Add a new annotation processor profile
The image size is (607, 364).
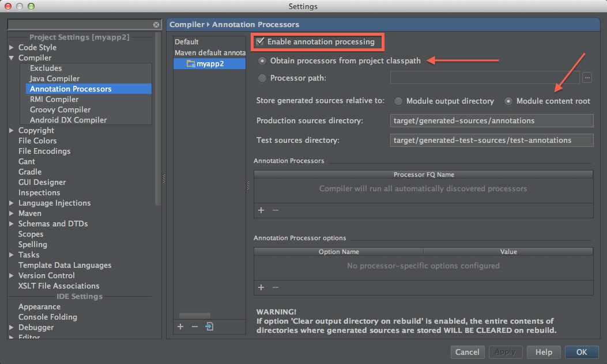[x=180, y=327]
